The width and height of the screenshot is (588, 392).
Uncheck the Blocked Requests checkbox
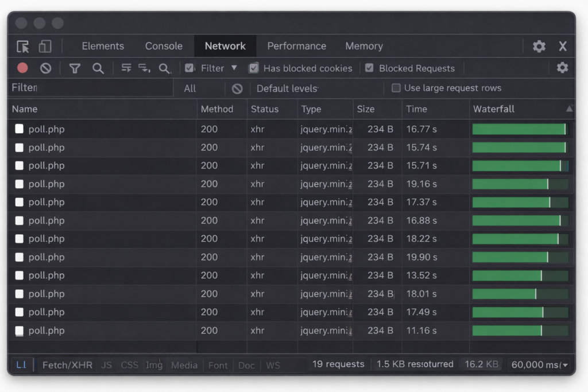pos(369,68)
